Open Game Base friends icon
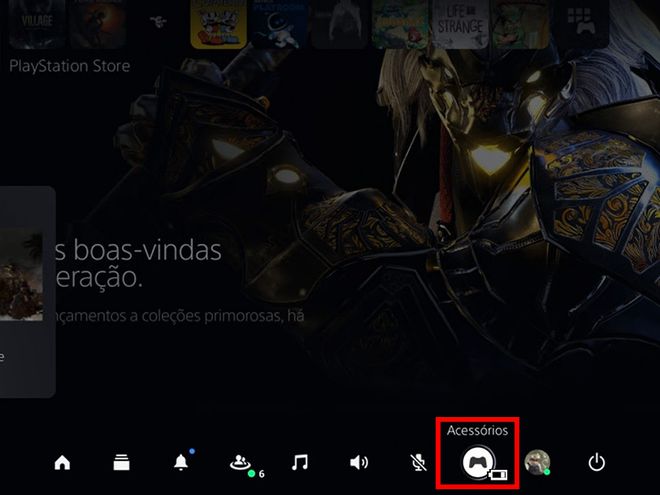Viewport: 660px width, 495px height. tap(240, 463)
